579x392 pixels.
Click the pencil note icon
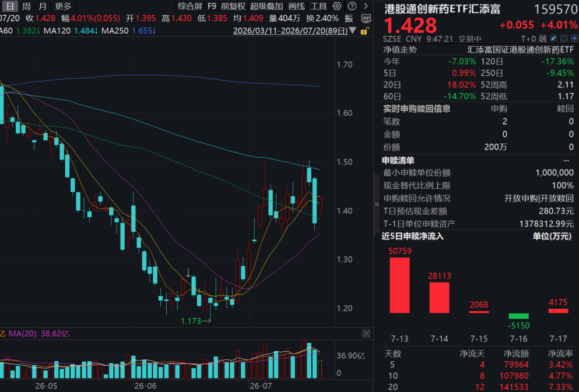tap(553, 38)
